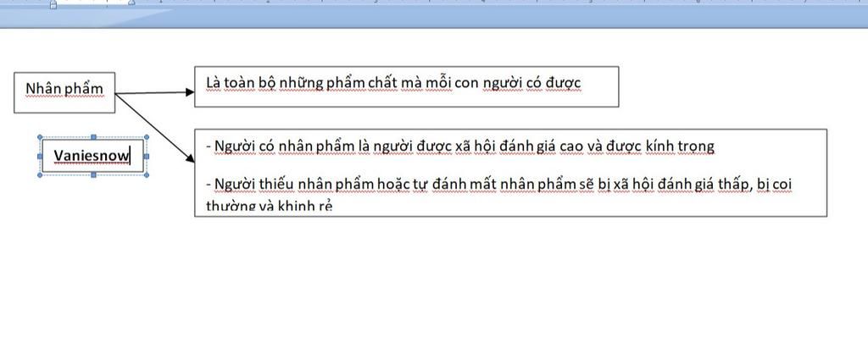Select the 'Nhân phẩm' text box
Screen dimensions: 868x343
pyautogui.click(x=64, y=92)
